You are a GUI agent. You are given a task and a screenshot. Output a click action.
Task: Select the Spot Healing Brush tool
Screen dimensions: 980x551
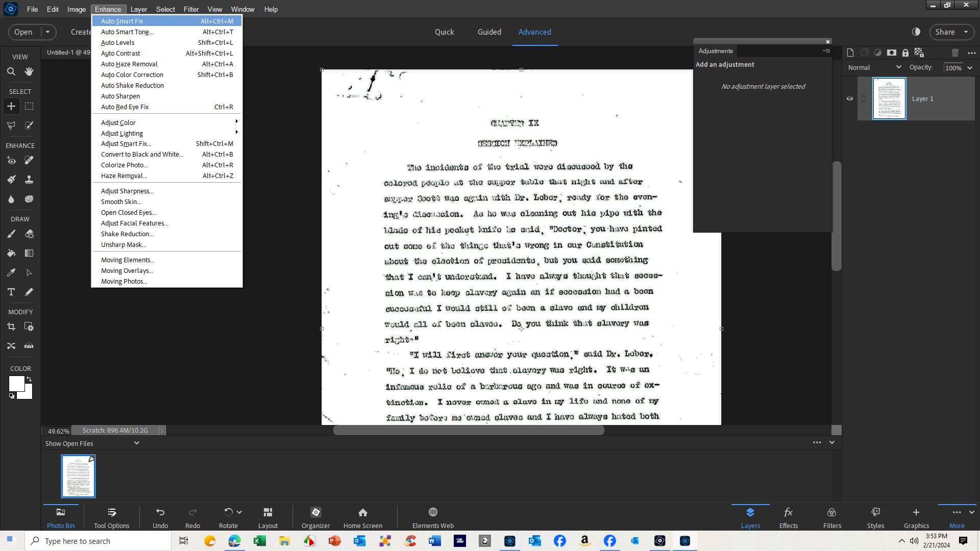pos(29,160)
